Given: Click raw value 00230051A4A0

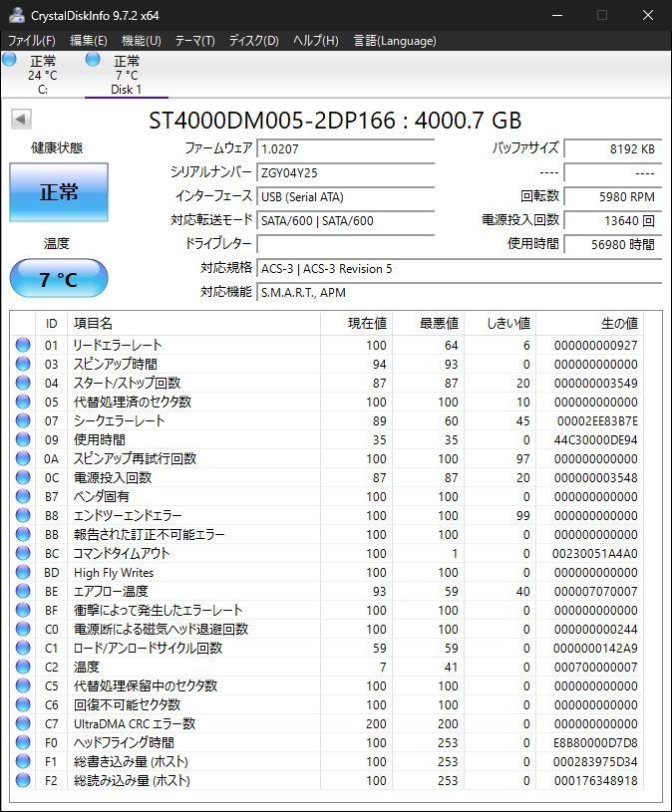Looking at the screenshot, I should pyautogui.click(x=595, y=554).
